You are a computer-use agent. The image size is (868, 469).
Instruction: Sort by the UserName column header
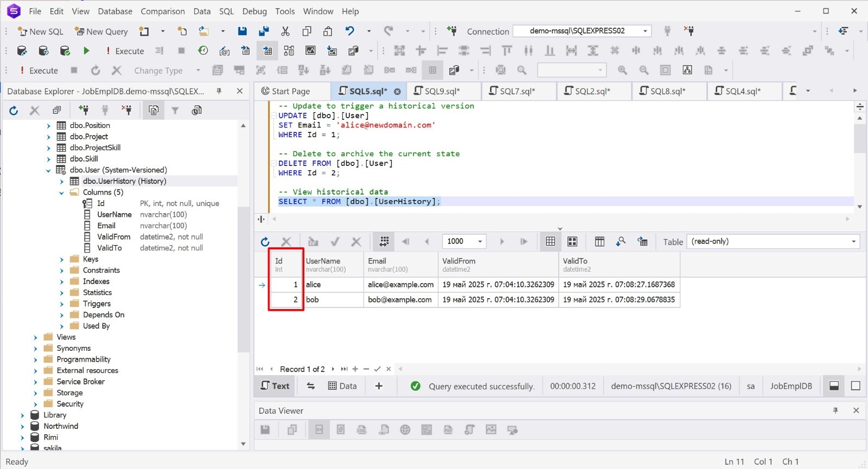333,265
